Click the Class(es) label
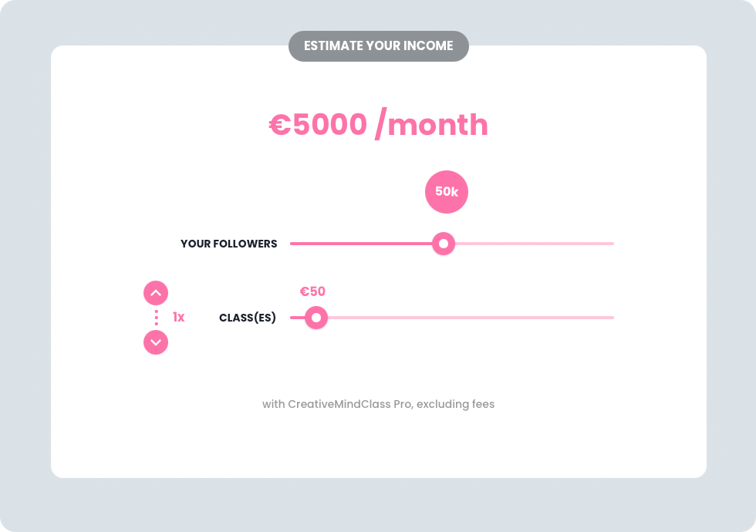Screen dimensions: 756x532 pyautogui.click(x=247, y=318)
